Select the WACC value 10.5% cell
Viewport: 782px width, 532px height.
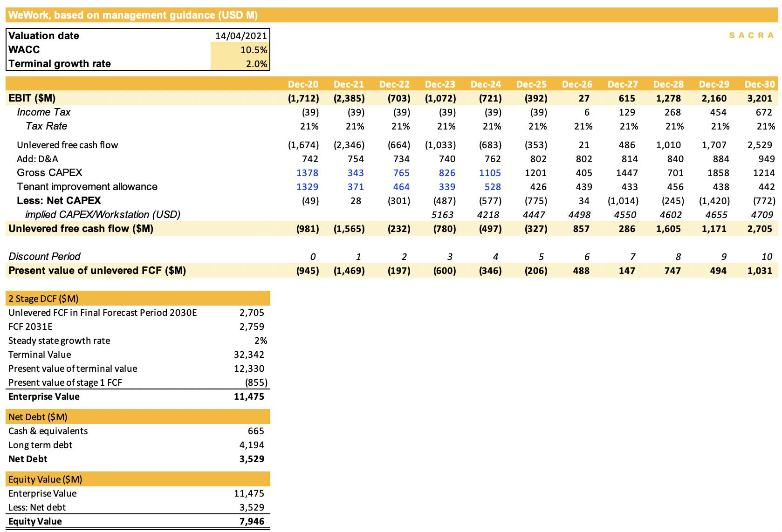(240, 50)
